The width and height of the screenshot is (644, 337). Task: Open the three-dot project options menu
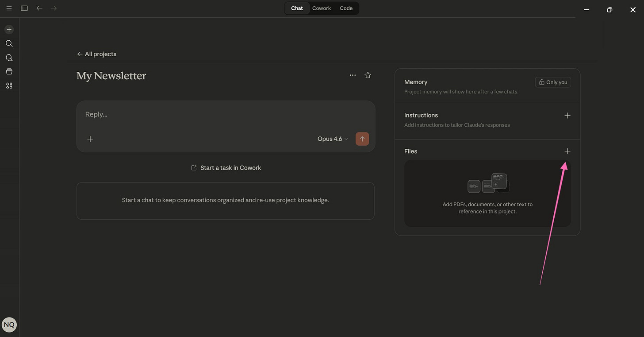[353, 75]
